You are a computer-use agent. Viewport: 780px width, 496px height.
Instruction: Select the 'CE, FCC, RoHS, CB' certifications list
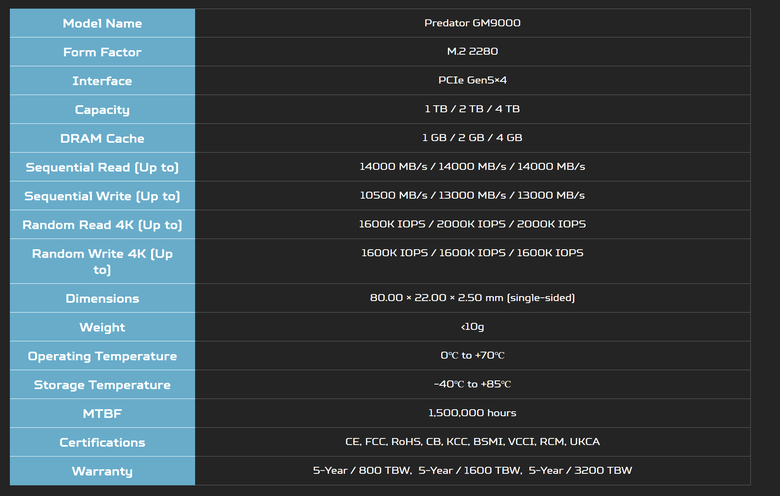coord(472,442)
